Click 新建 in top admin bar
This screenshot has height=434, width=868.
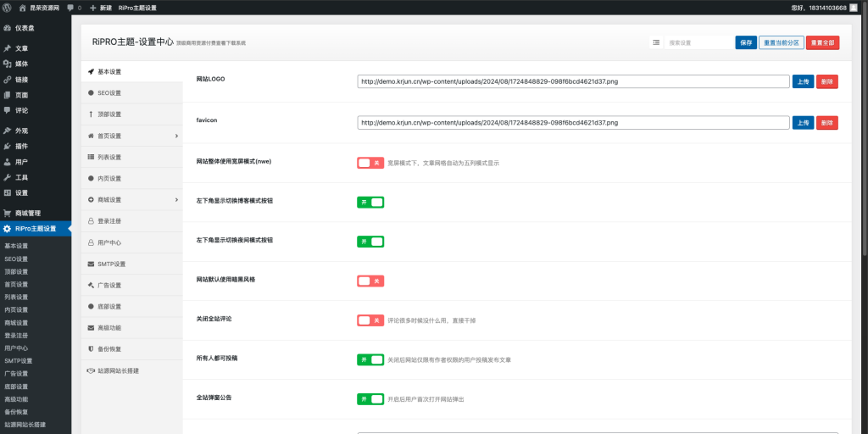click(106, 8)
